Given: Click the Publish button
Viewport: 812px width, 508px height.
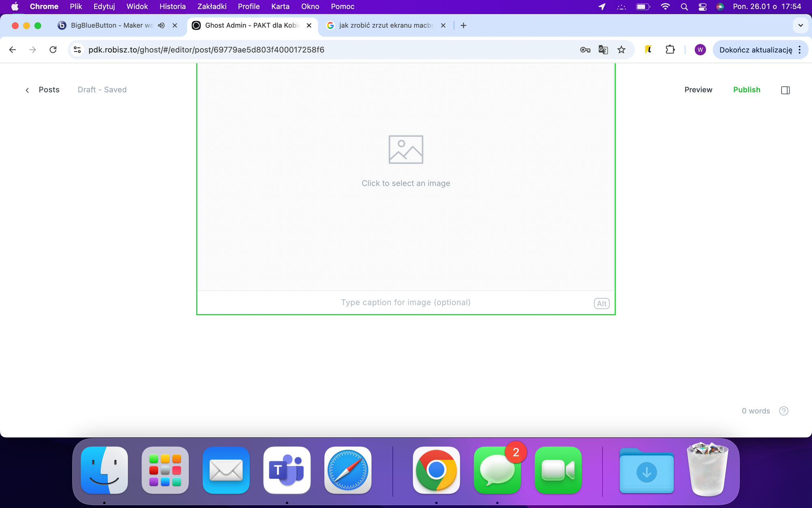Looking at the screenshot, I should point(746,90).
